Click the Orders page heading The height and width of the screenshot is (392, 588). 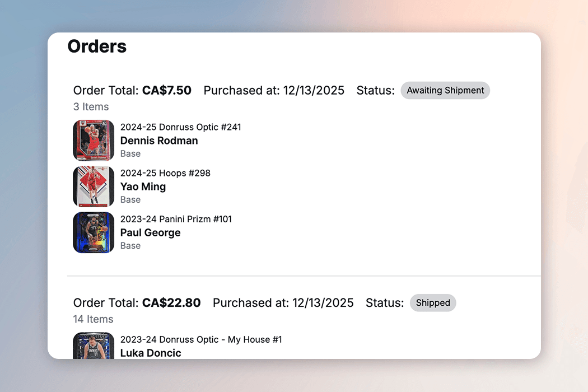[x=97, y=46]
